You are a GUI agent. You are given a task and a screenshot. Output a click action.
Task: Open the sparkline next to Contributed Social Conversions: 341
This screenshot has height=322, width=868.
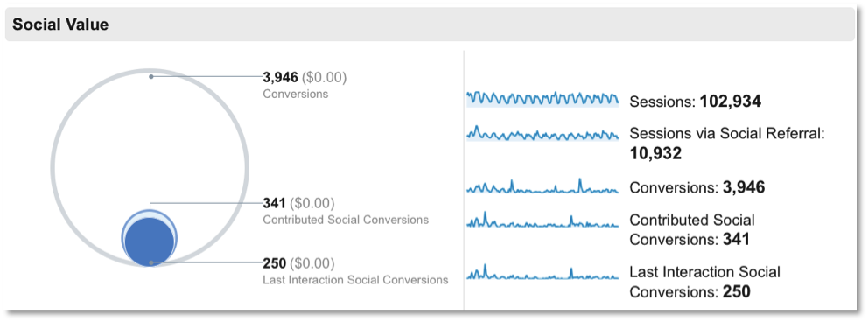pos(542,220)
